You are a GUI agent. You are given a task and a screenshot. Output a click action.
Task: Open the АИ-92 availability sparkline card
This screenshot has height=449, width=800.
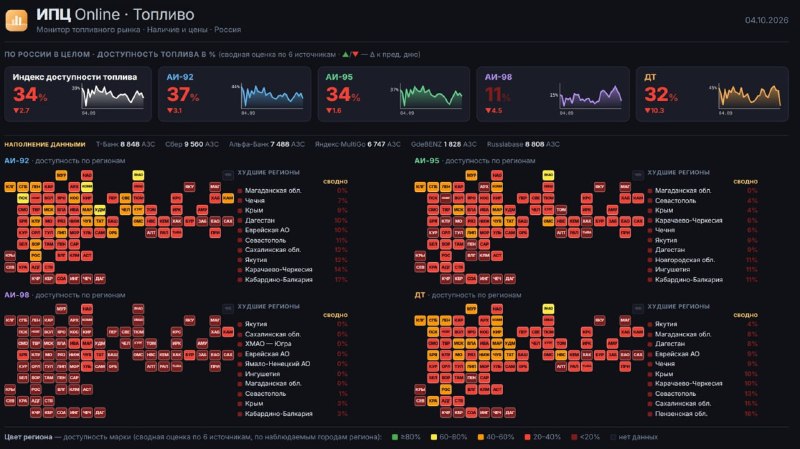235,94
